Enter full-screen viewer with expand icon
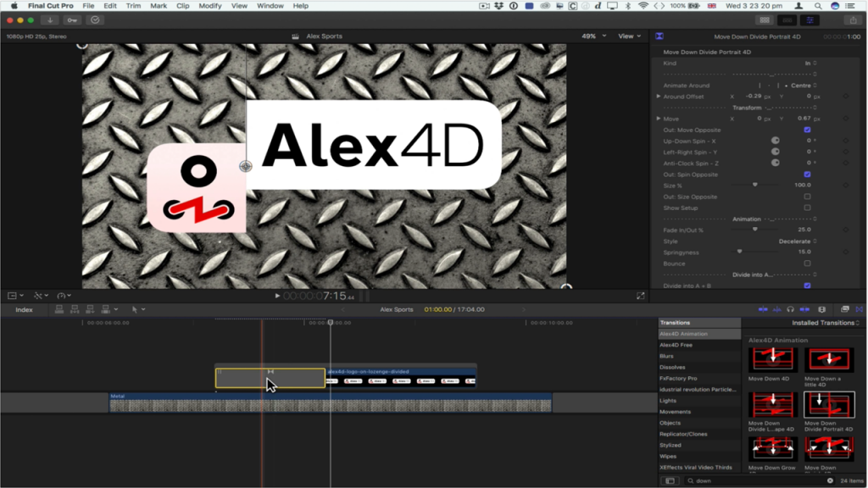The image size is (868, 488). pos(641,296)
